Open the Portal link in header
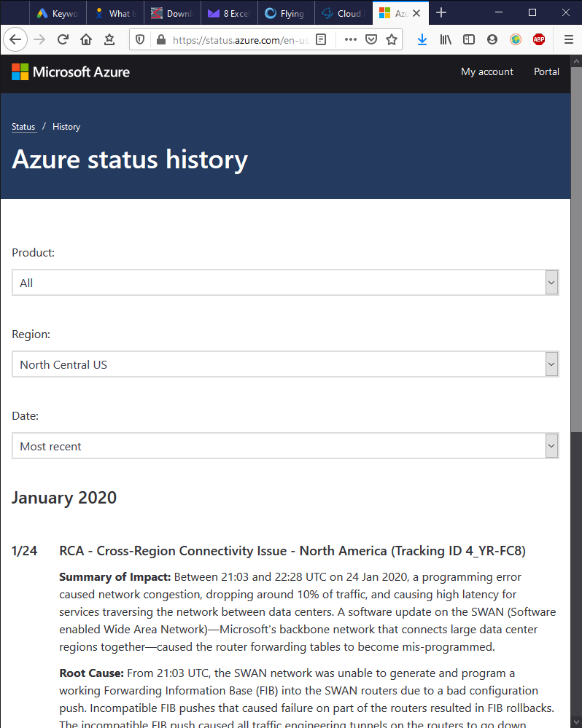This screenshot has width=582, height=728. coord(546,71)
